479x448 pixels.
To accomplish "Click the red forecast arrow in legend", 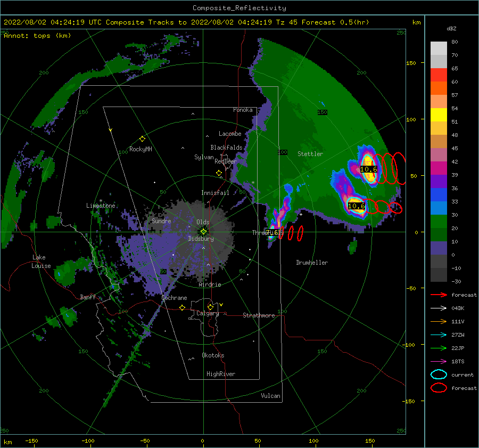I will pyautogui.click(x=439, y=295).
